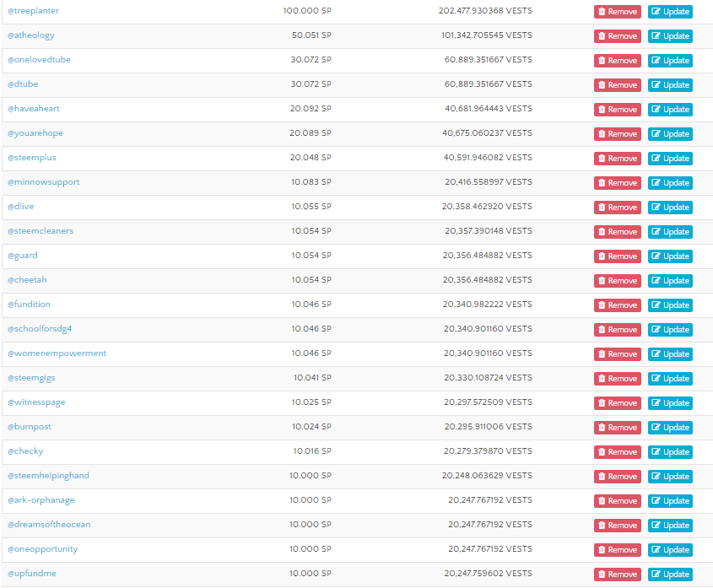This screenshot has height=588, width=713.
Task: Open the @steemplus account link
Action: 32,158
